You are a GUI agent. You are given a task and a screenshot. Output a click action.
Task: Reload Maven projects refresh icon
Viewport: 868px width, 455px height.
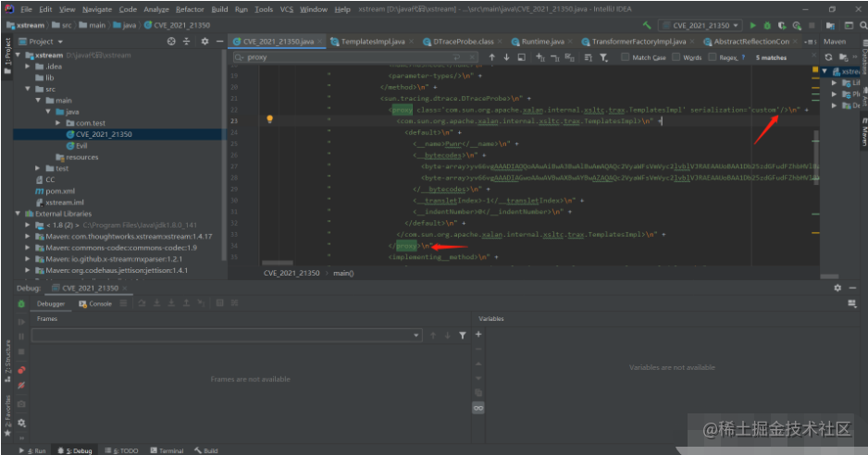[829, 57]
